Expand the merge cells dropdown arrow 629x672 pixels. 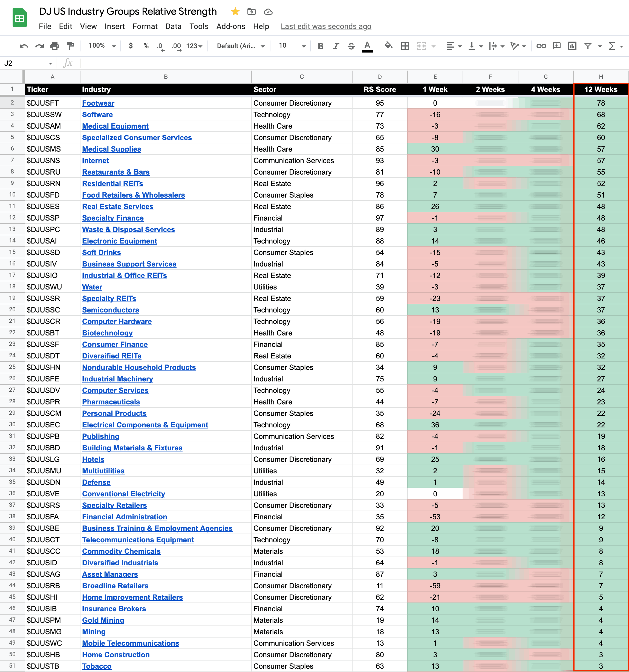point(434,46)
